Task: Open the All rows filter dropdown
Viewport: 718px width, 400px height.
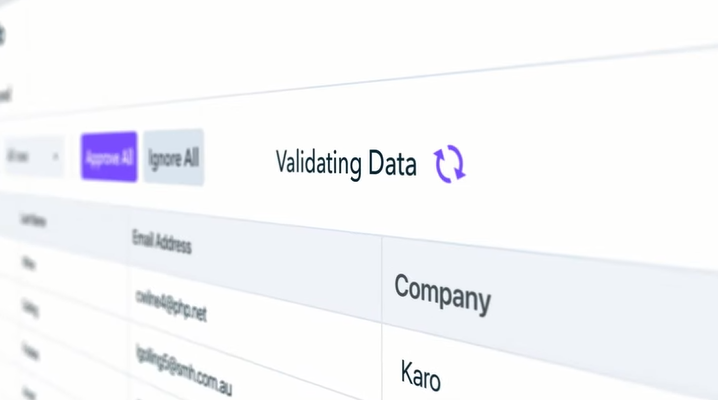Action: click(x=33, y=157)
